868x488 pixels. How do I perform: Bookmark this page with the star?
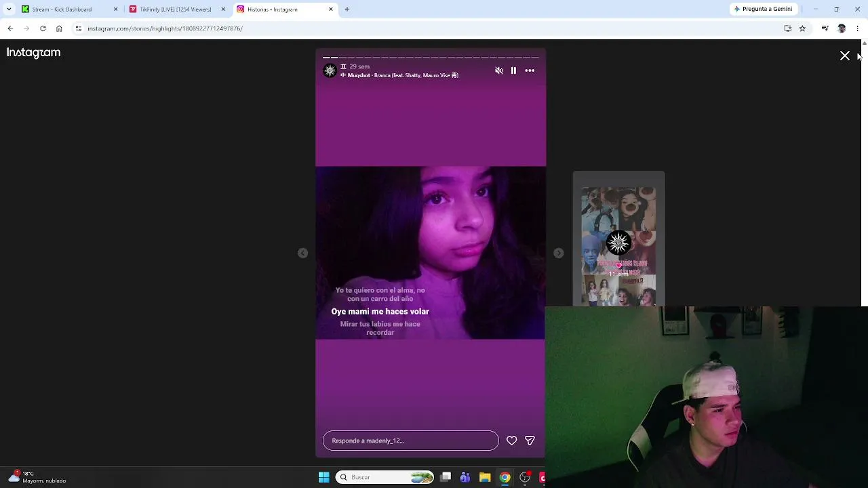click(x=802, y=28)
